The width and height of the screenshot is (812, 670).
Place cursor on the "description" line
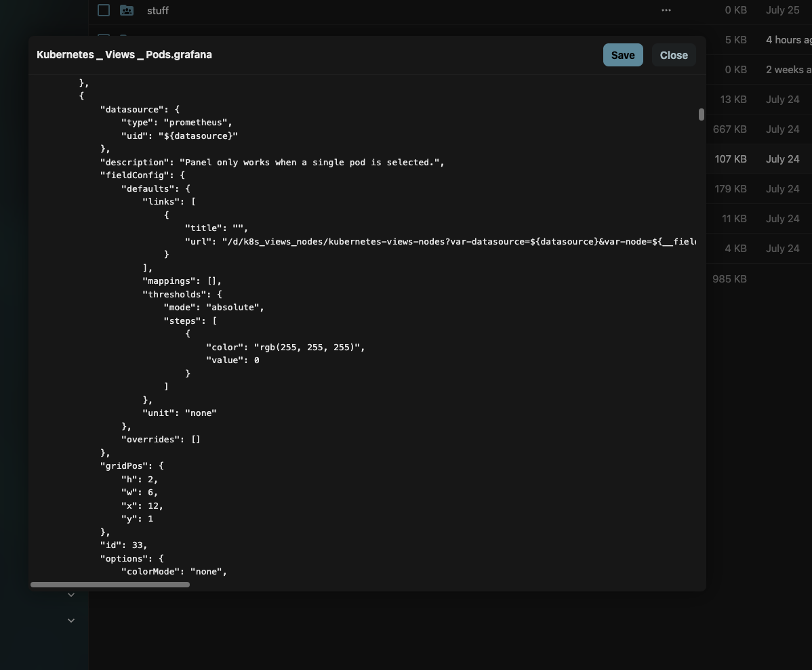click(x=272, y=163)
